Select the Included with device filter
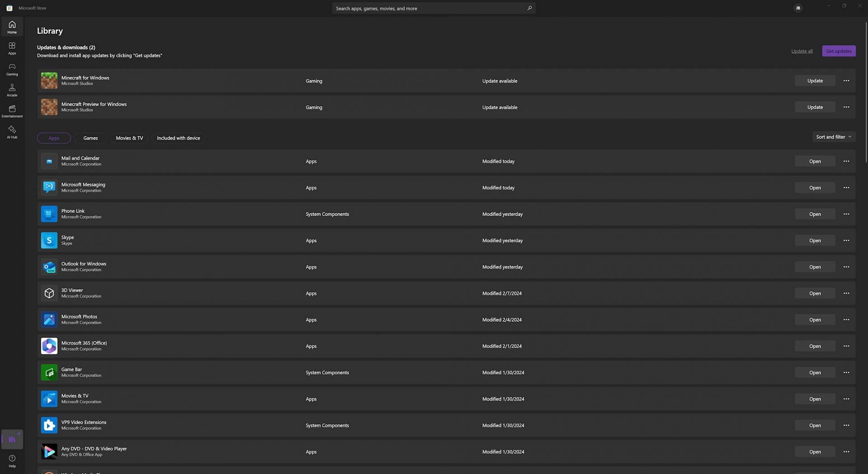The width and height of the screenshot is (868, 474). (178, 138)
